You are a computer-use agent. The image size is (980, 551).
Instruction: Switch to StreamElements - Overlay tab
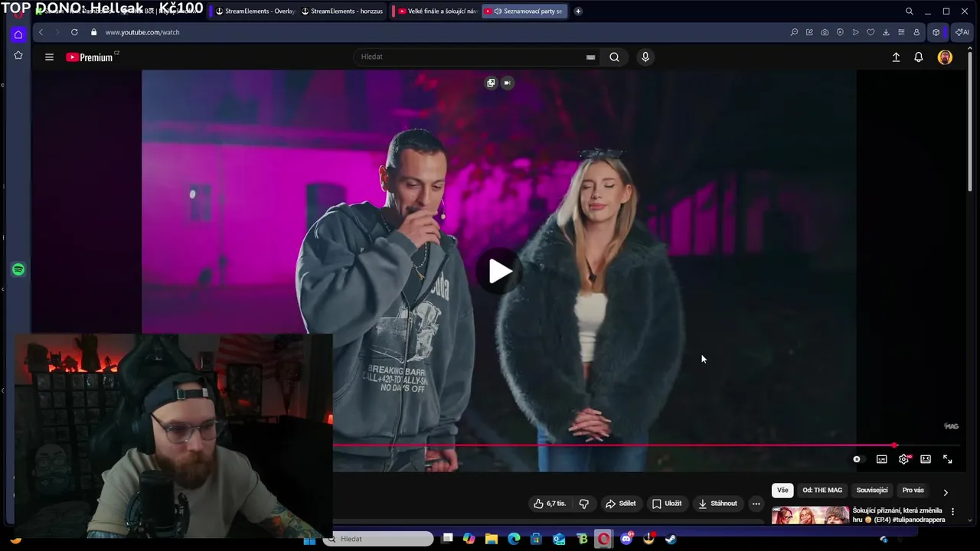click(x=255, y=11)
